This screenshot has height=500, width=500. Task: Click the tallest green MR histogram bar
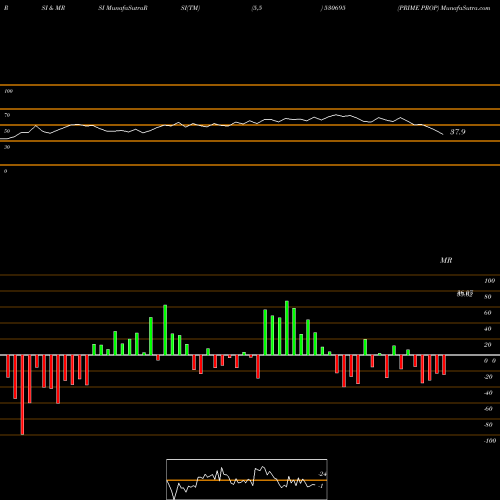pos(287,328)
